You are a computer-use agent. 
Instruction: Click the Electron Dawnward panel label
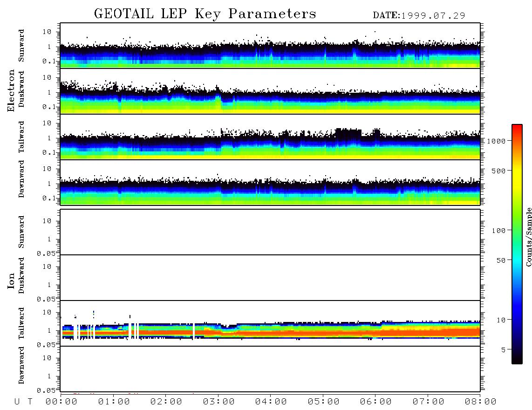[x=21, y=179]
